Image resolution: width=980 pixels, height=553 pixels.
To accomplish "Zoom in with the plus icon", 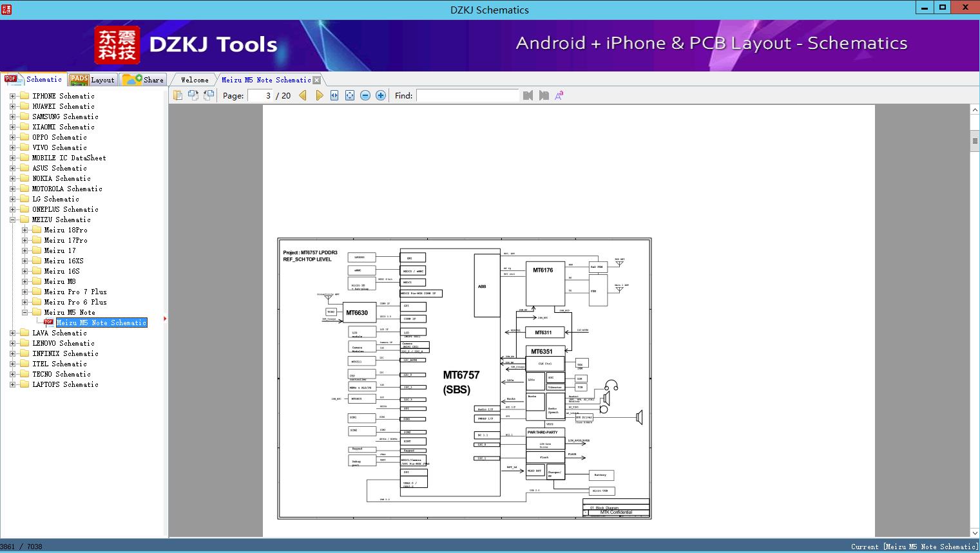I will (x=381, y=95).
